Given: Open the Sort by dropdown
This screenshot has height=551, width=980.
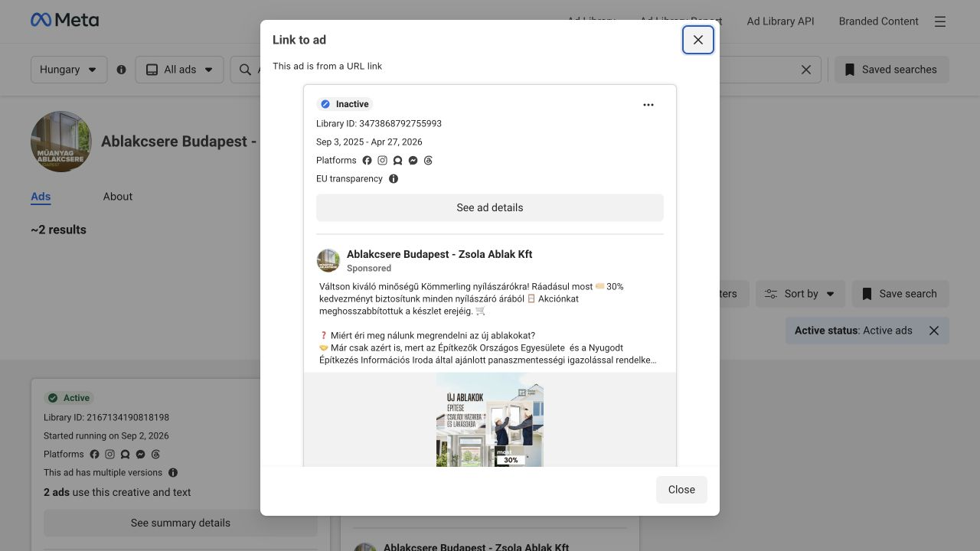Looking at the screenshot, I should click(x=800, y=294).
